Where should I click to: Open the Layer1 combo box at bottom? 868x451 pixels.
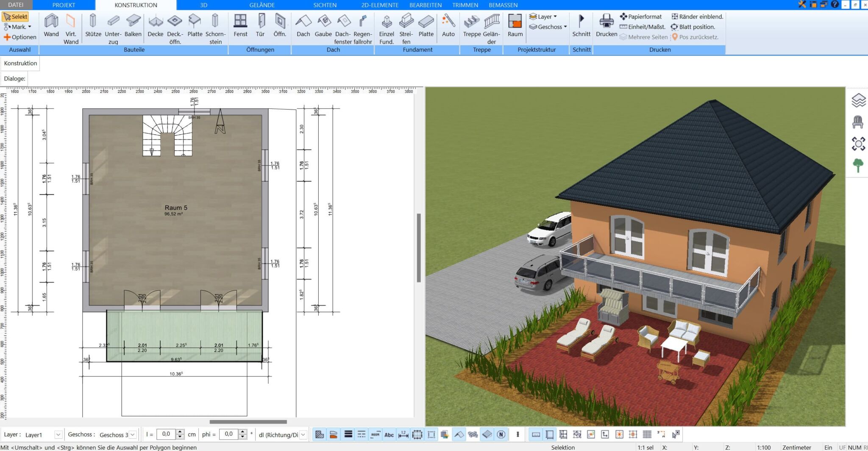tap(43, 434)
